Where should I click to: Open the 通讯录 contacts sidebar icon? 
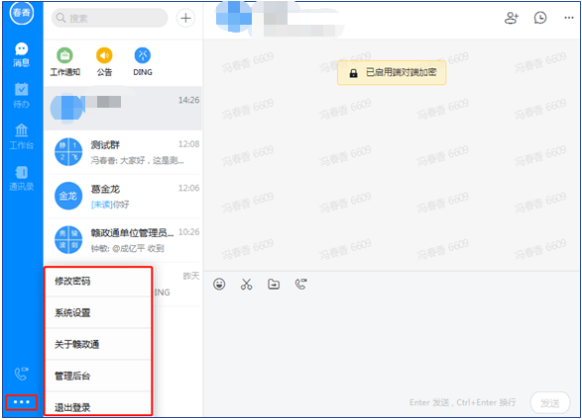[x=22, y=178]
